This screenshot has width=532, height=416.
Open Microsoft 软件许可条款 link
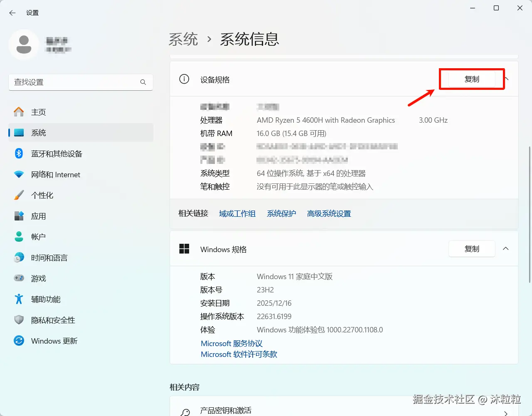pos(239,354)
